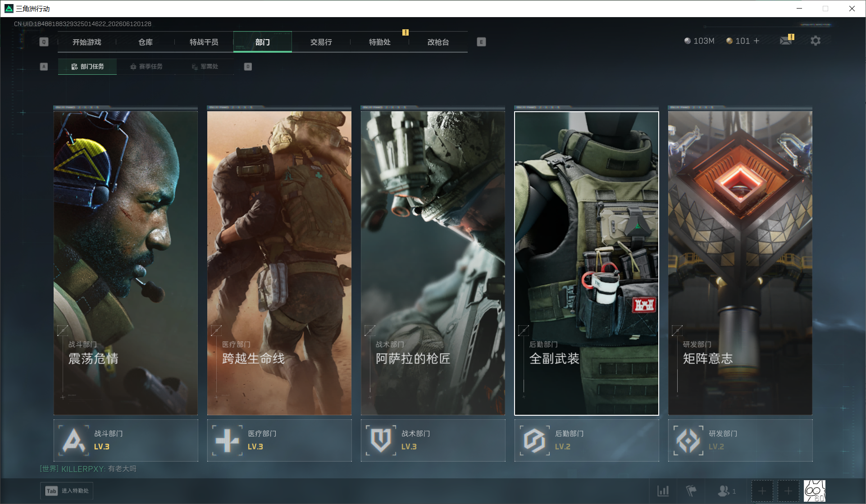Switch to the 交易行 tab
This screenshot has height=504, width=866.
321,42
